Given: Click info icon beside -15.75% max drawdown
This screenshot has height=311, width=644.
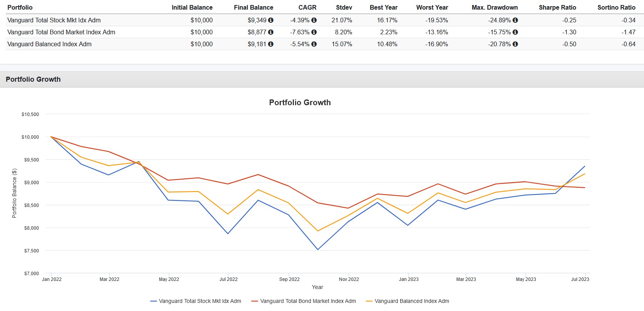Looking at the screenshot, I should (x=515, y=32).
